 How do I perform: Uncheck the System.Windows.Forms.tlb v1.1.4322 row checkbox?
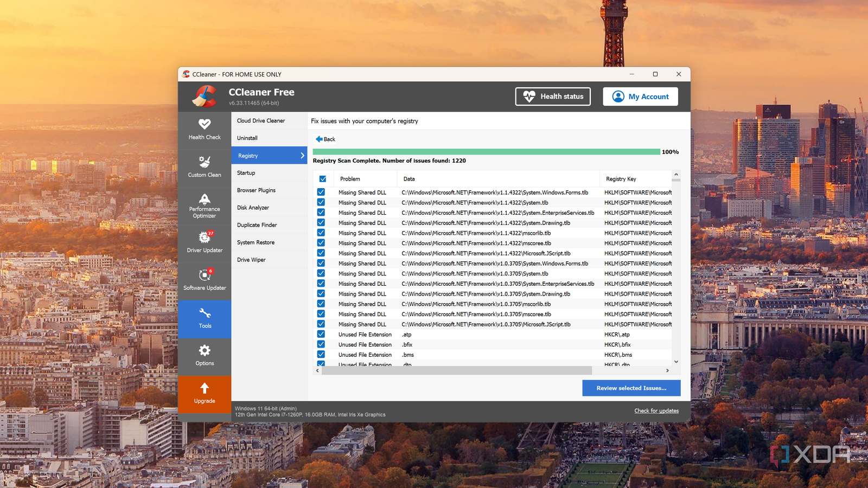point(321,192)
